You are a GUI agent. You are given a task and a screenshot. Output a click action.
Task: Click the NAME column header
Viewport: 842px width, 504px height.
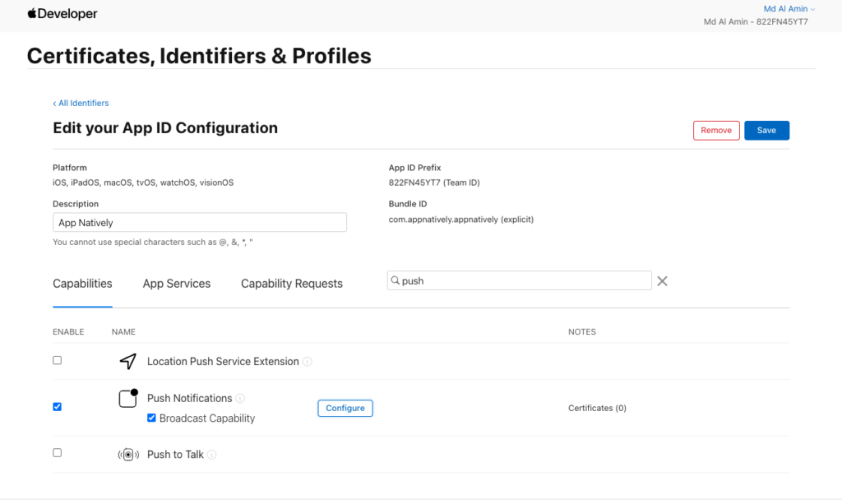(x=123, y=331)
